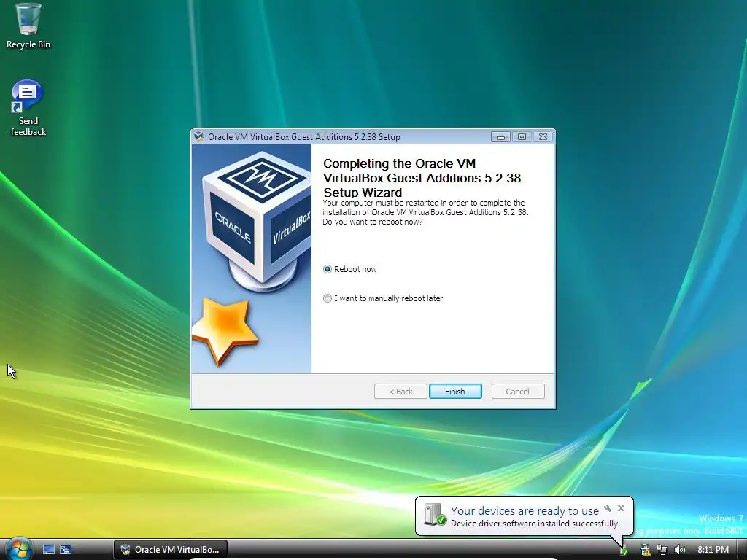747x560 pixels.
Task: Click the maximize button of the setup window
Action: (x=522, y=136)
